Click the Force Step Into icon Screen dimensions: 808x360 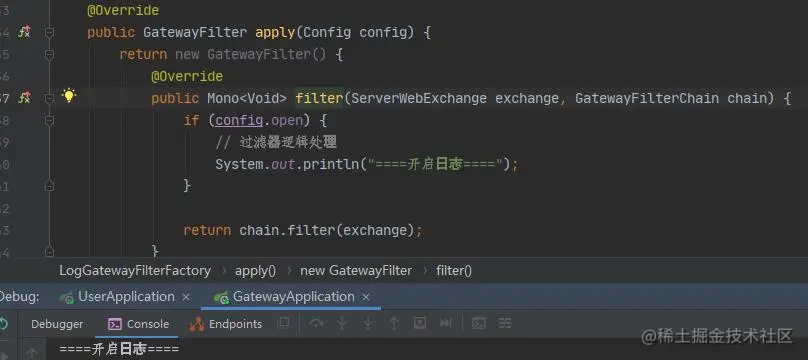click(x=368, y=323)
